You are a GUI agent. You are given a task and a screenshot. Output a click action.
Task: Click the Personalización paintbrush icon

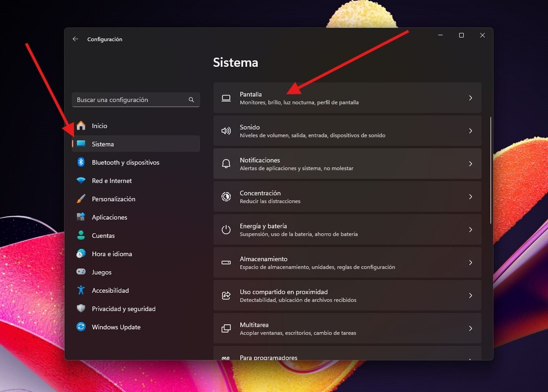click(81, 199)
